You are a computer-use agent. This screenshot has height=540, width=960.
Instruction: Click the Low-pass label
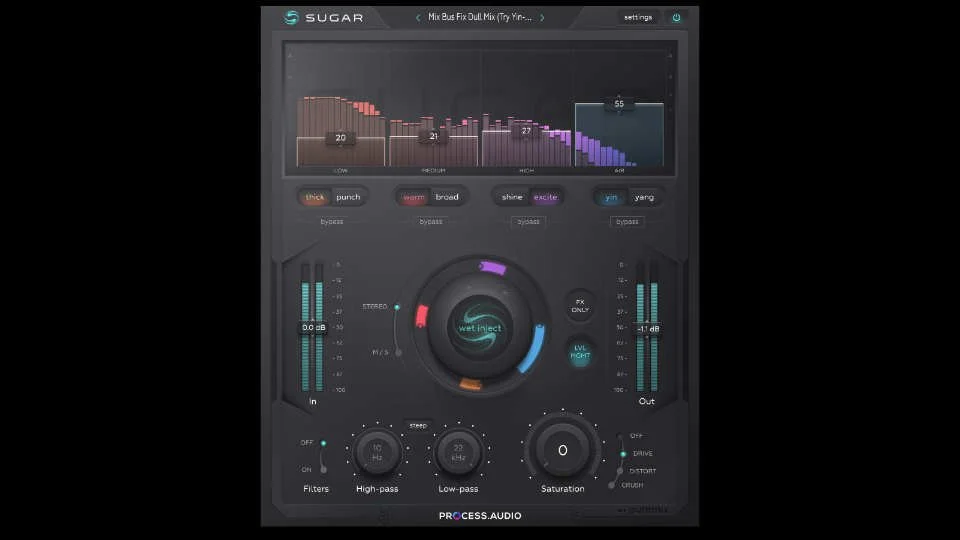click(x=458, y=489)
